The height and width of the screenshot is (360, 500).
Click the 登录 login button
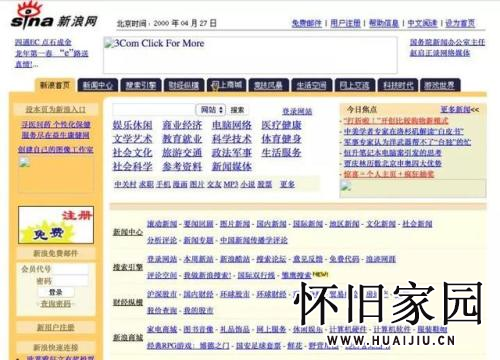coord(56,292)
